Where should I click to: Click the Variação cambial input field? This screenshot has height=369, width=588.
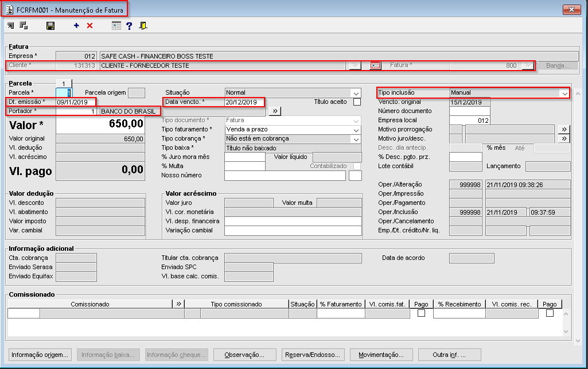(x=293, y=230)
